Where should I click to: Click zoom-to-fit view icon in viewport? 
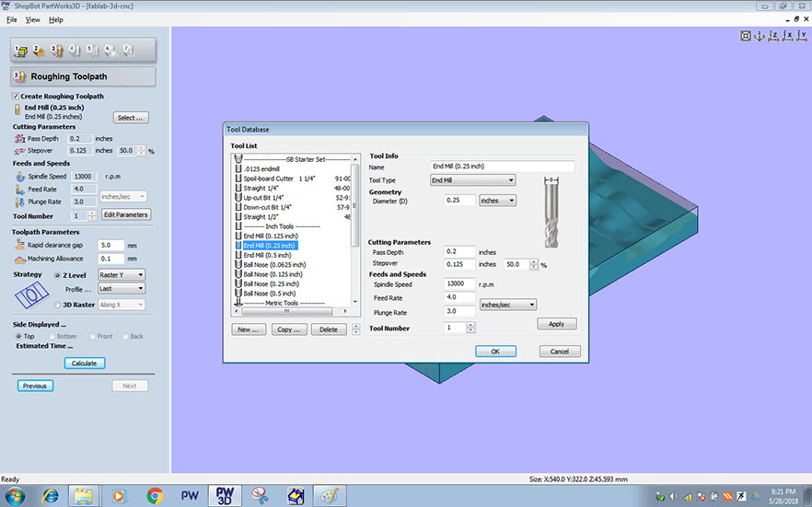[x=745, y=36]
